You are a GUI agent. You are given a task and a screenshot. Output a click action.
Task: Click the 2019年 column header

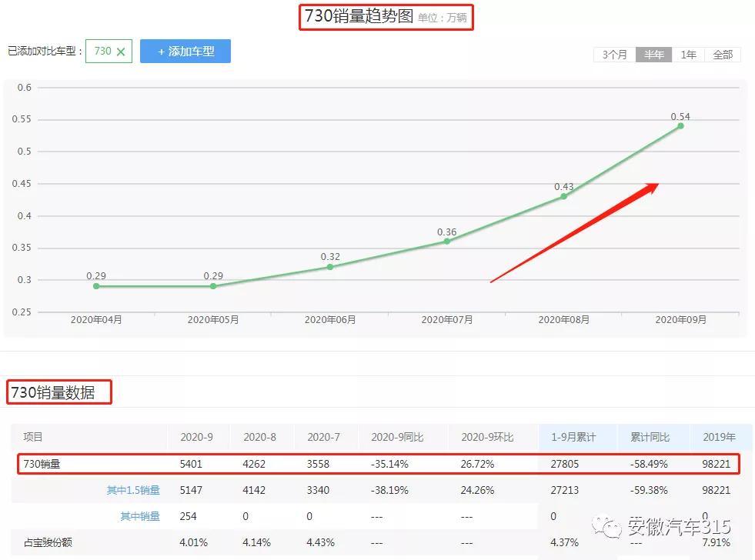click(719, 437)
